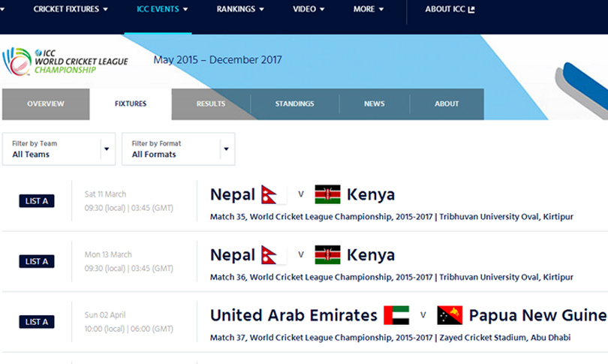Click the dropdown arrow next to ICC Events
Screen dimensions: 608x364
coord(185,9)
